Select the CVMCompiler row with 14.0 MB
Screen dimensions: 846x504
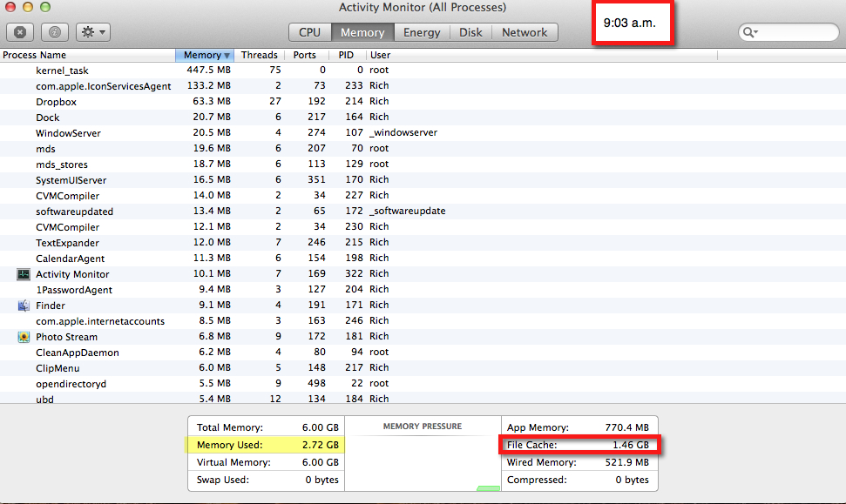click(423, 195)
